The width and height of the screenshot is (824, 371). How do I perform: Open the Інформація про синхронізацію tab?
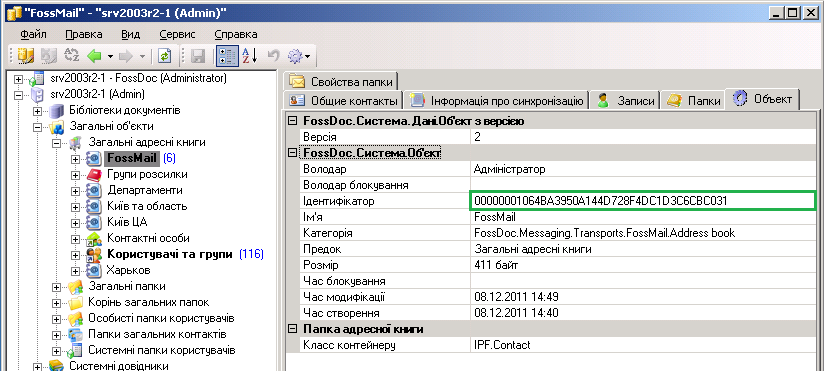pos(497,100)
